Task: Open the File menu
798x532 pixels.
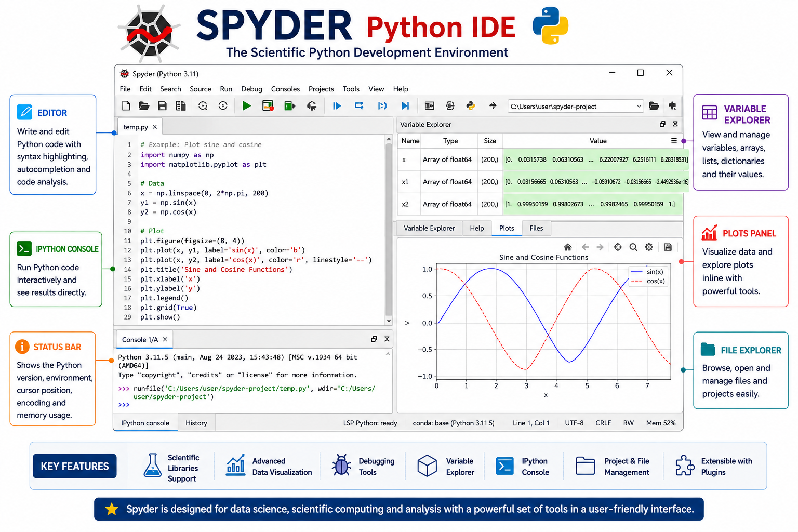Action: point(125,89)
